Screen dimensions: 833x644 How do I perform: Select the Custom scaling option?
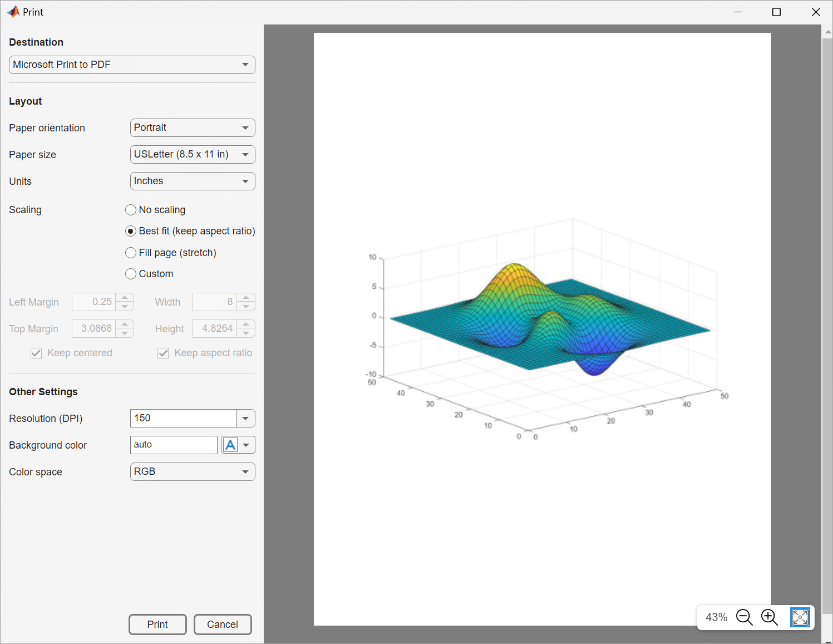131,274
